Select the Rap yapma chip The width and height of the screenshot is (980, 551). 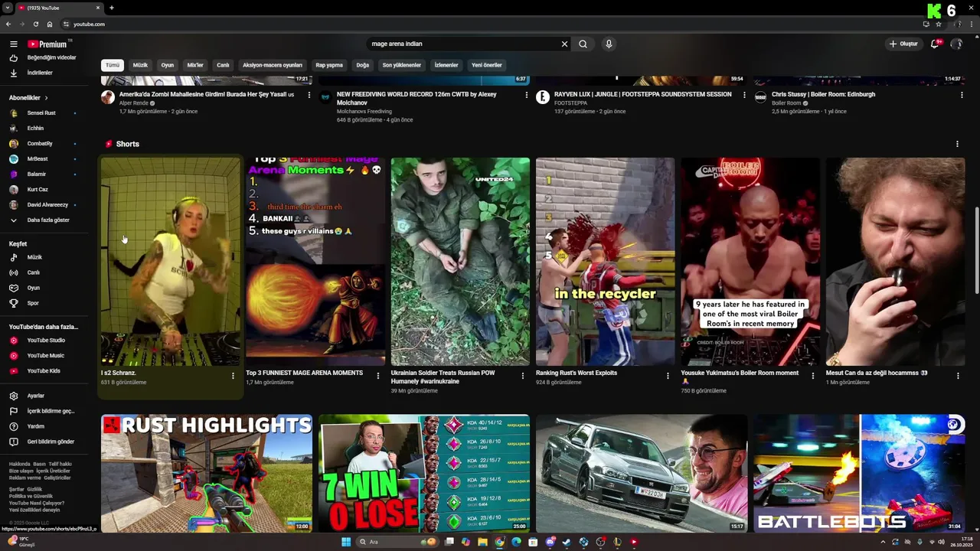click(329, 65)
